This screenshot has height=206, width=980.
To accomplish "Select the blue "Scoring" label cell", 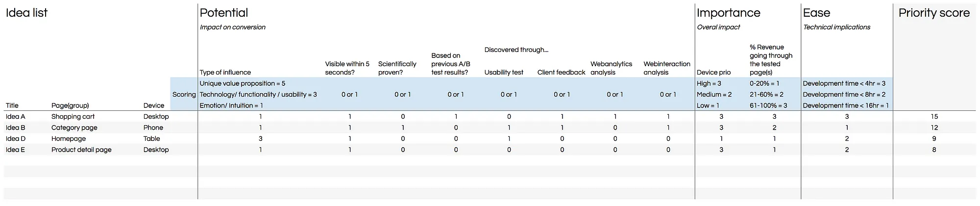I will pyautogui.click(x=184, y=95).
